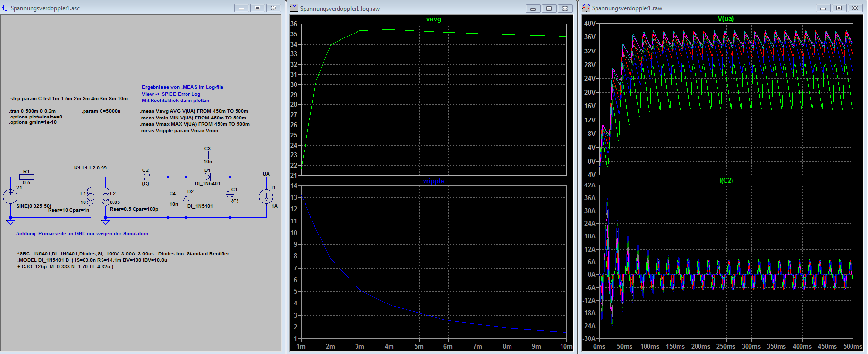Click 42A on I(C2) vertical axis

(590, 185)
